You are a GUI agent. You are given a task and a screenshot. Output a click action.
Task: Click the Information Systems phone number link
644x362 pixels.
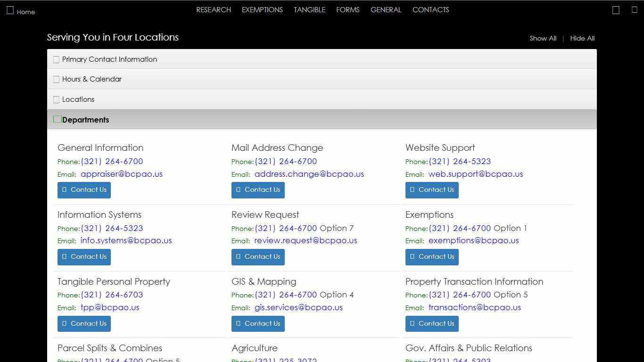pos(112,228)
